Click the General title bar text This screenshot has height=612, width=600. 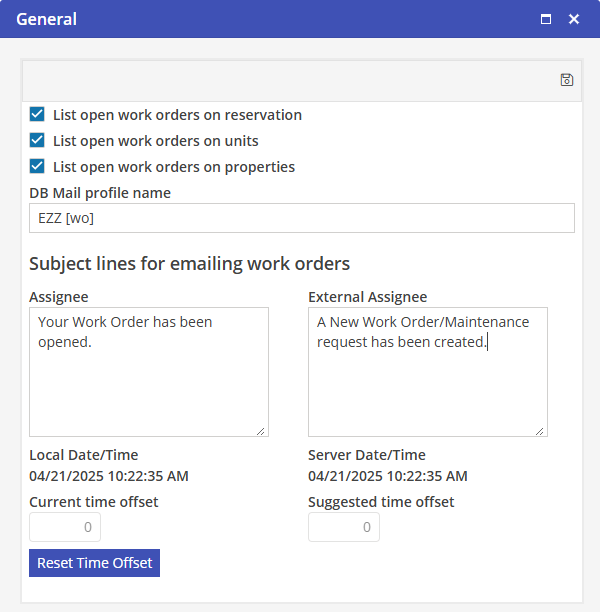[x=46, y=19]
